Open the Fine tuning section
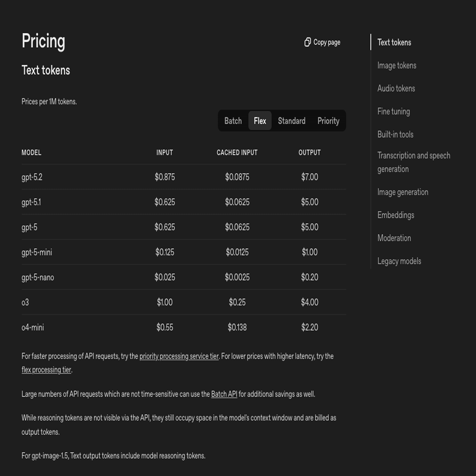The image size is (476, 476). (x=394, y=112)
